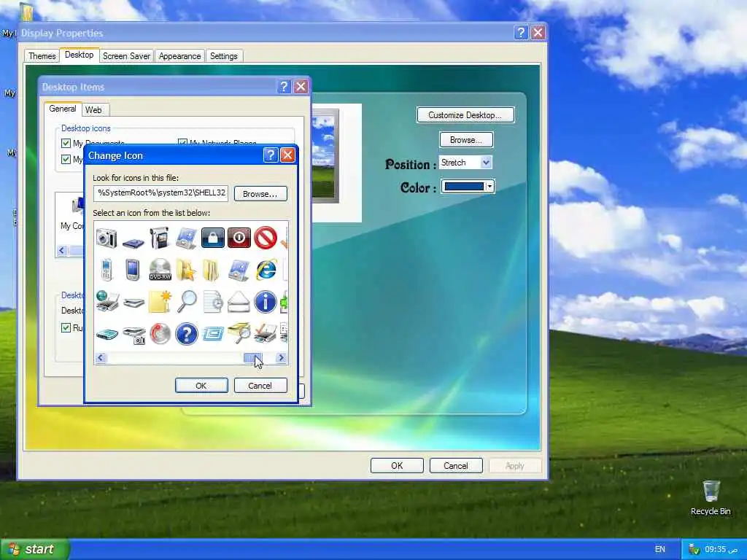Choose the printer with red checkmark icon
The width and height of the screenshot is (747, 560).
click(266, 333)
